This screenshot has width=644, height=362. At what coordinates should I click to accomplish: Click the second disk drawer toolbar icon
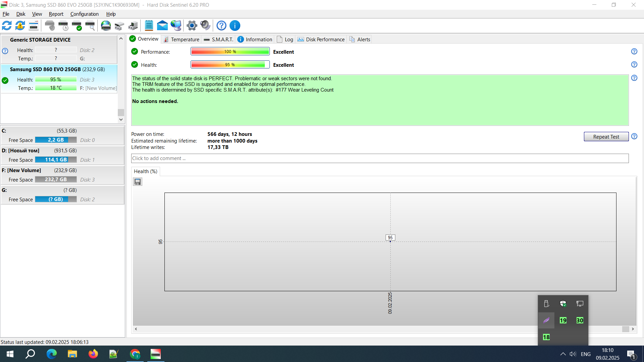(133, 25)
